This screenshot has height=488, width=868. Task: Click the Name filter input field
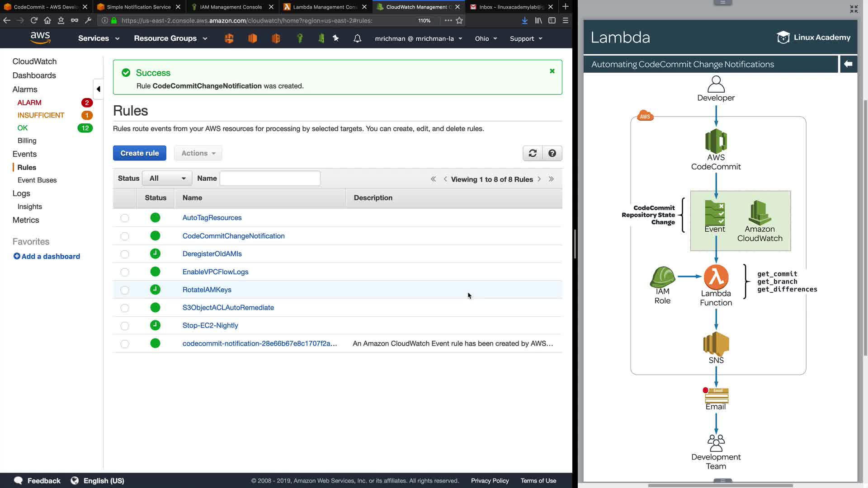(x=270, y=178)
